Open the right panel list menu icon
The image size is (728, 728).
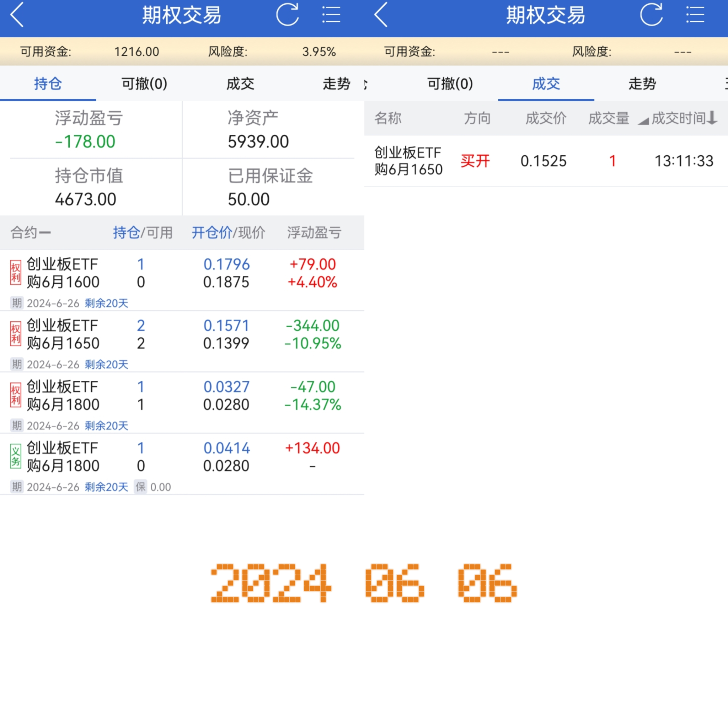695,15
